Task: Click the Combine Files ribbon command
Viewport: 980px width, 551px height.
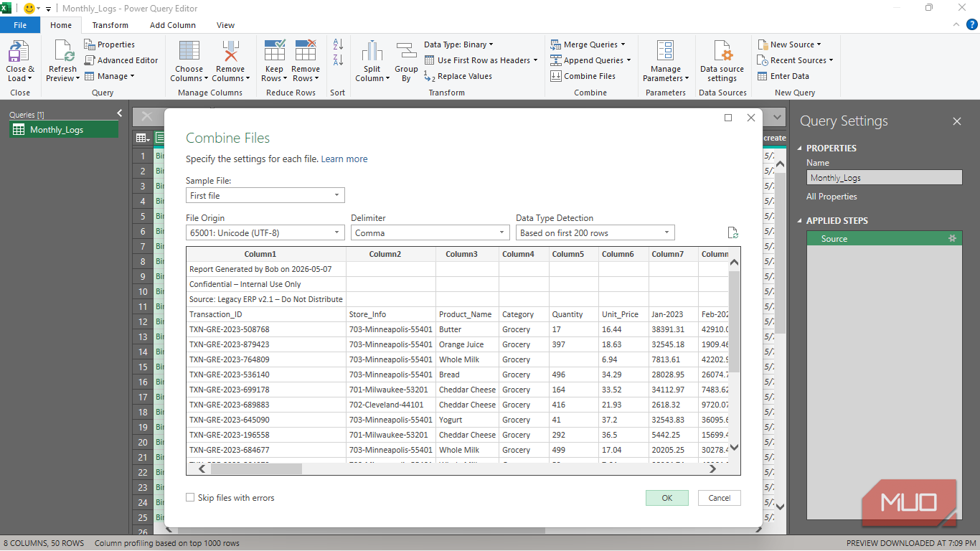Action: 583,76
